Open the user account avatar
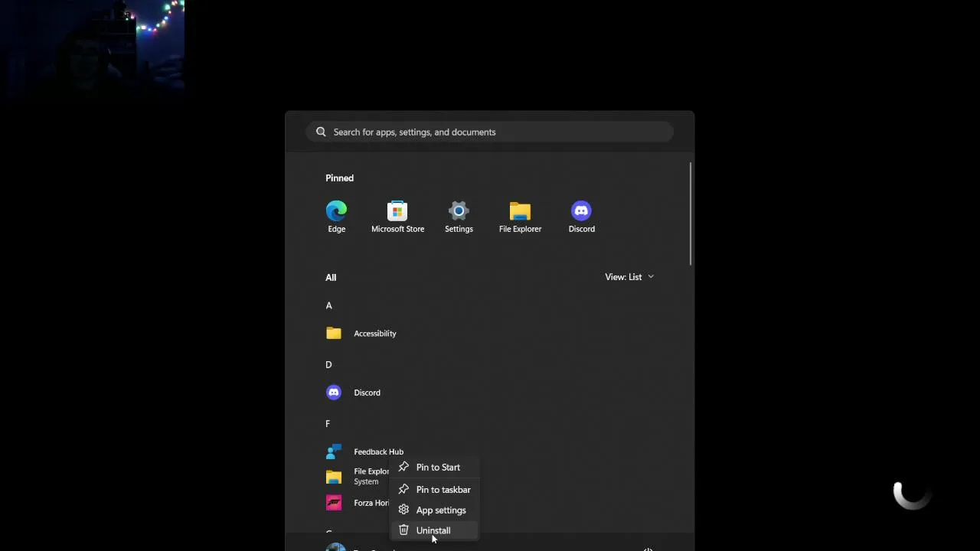 pyautogui.click(x=335, y=547)
